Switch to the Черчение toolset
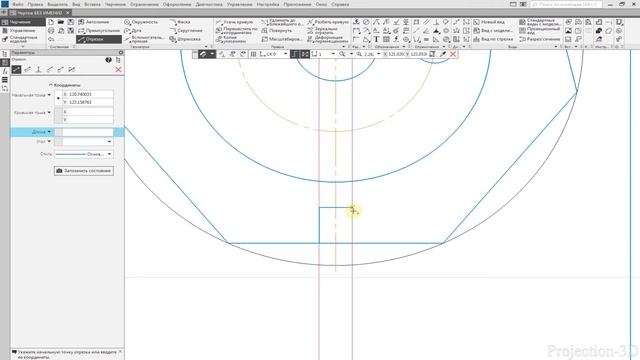This screenshot has height=360, width=640. pyautogui.click(x=22, y=22)
